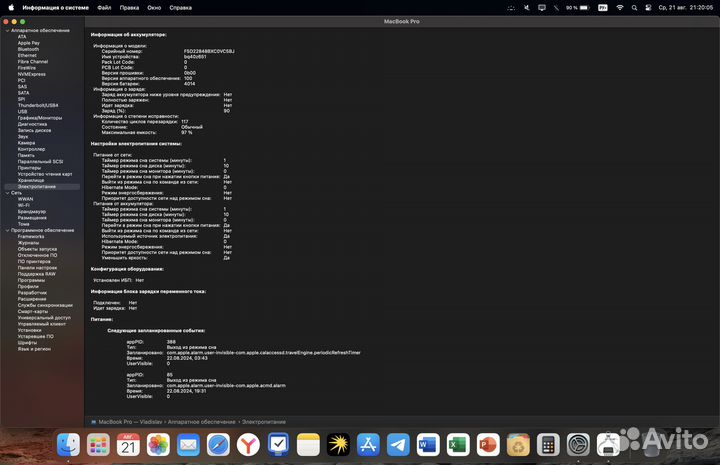Select Расширения in the sidebar
The image size is (720, 465).
click(32, 299)
